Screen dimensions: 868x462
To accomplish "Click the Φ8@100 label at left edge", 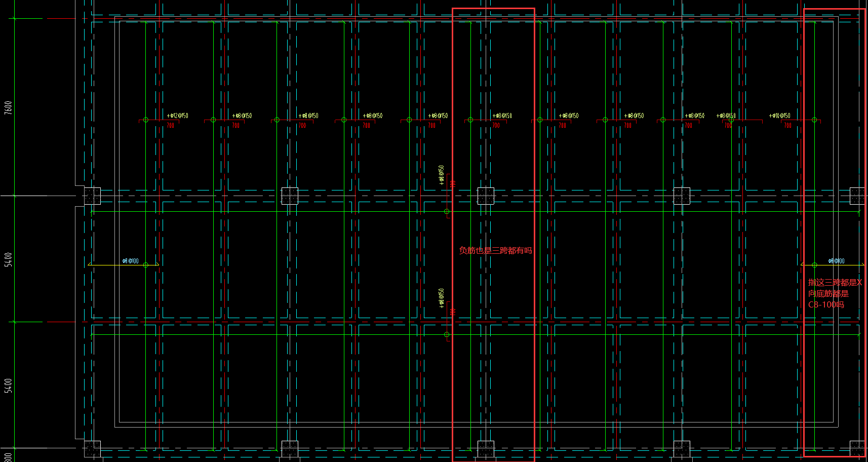I will tap(130, 261).
